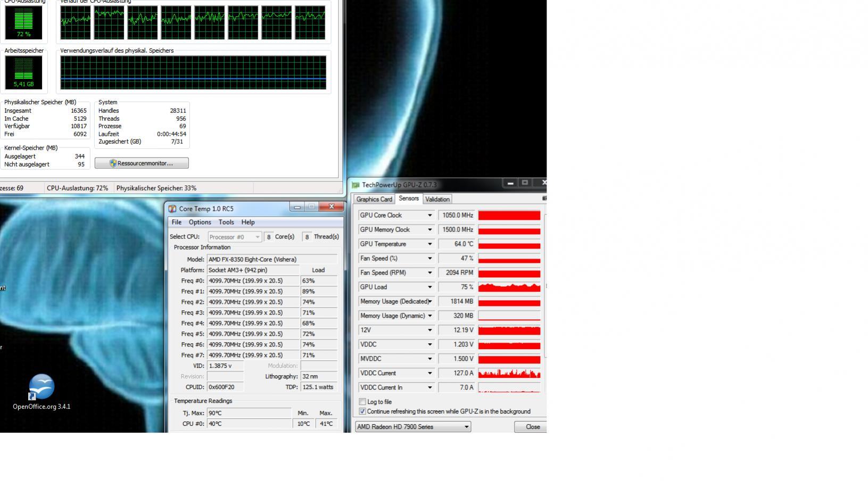Minimize the Core Temp window
This screenshot has height=488, width=868.
click(297, 206)
